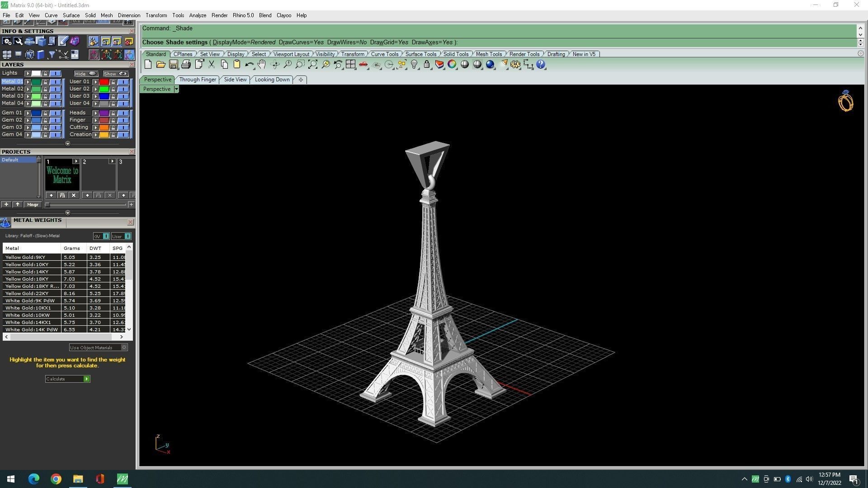Click the Metal Weights scale icon
This screenshot has width=868, height=488.
5,222
